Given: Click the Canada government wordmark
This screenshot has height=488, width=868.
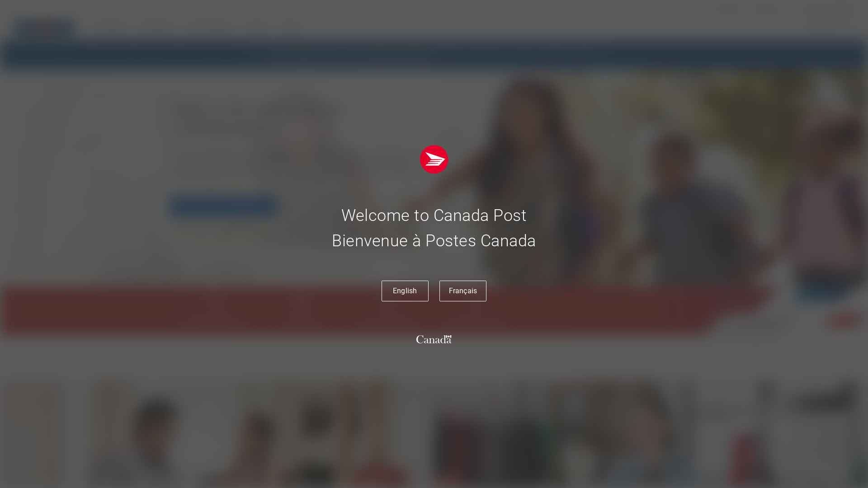Looking at the screenshot, I should [x=434, y=339].
